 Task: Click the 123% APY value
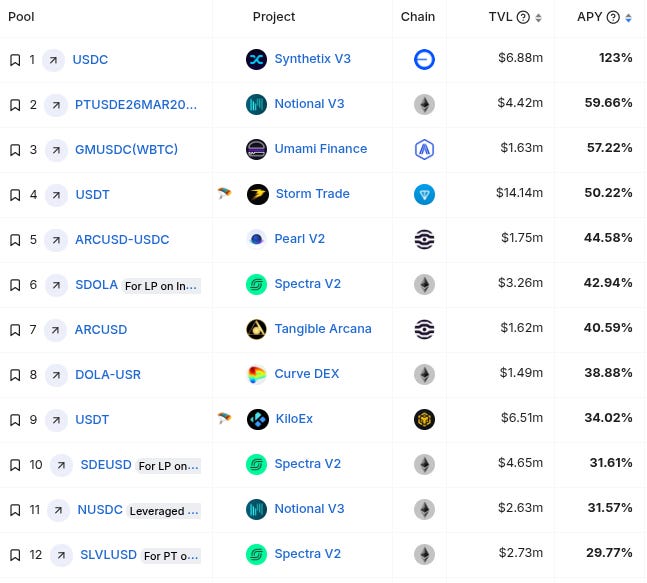pyautogui.click(x=616, y=58)
